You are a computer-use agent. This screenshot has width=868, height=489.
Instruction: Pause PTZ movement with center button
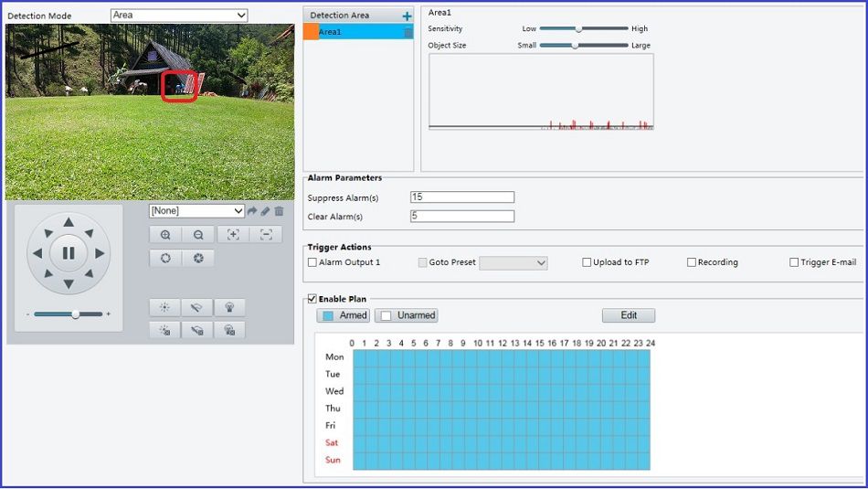pos(69,253)
